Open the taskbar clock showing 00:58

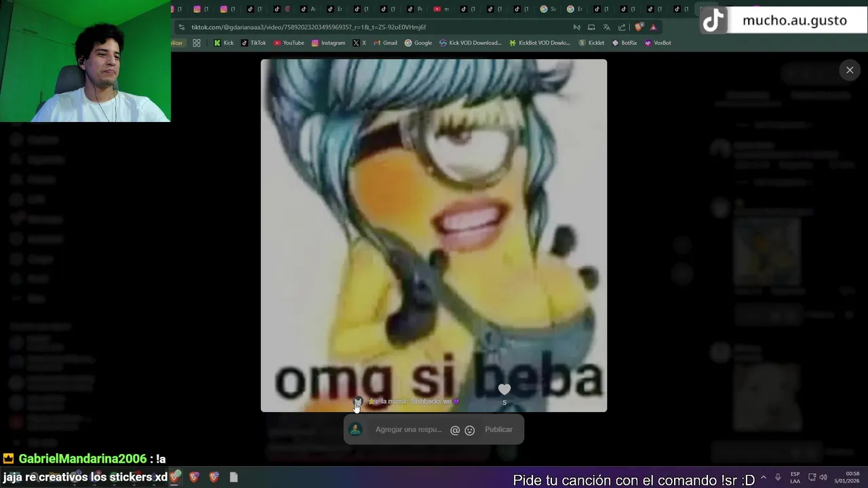[848, 477]
